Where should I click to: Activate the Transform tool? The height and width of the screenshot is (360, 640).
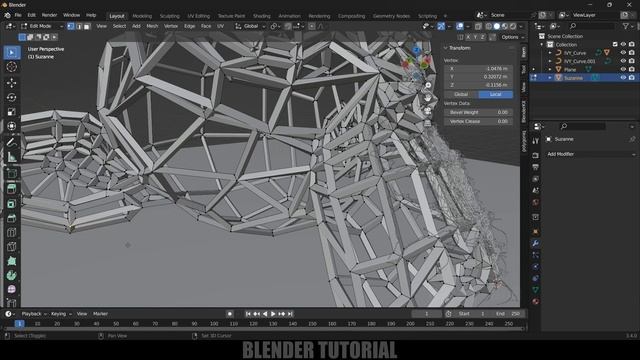[12, 126]
